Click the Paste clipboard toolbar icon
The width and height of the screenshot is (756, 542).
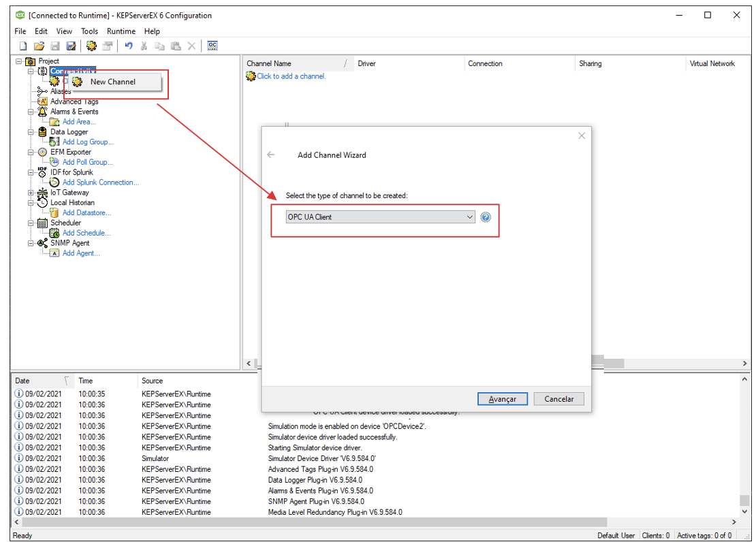(x=176, y=46)
